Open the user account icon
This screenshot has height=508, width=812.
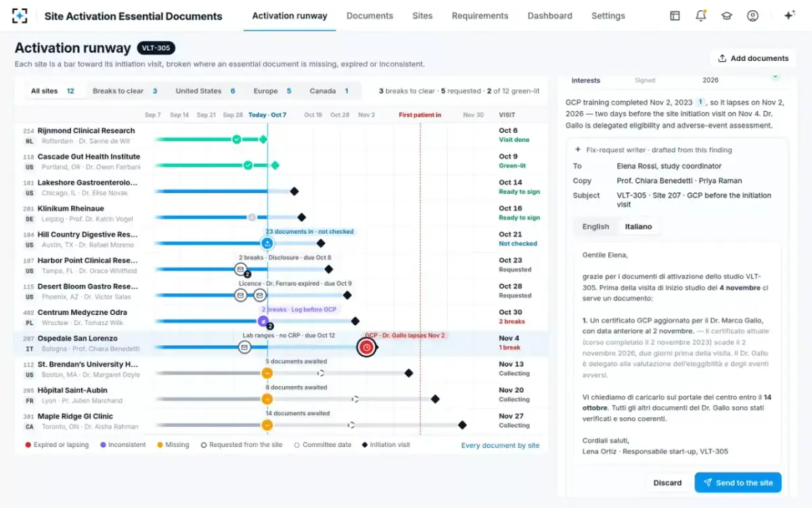point(752,16)
